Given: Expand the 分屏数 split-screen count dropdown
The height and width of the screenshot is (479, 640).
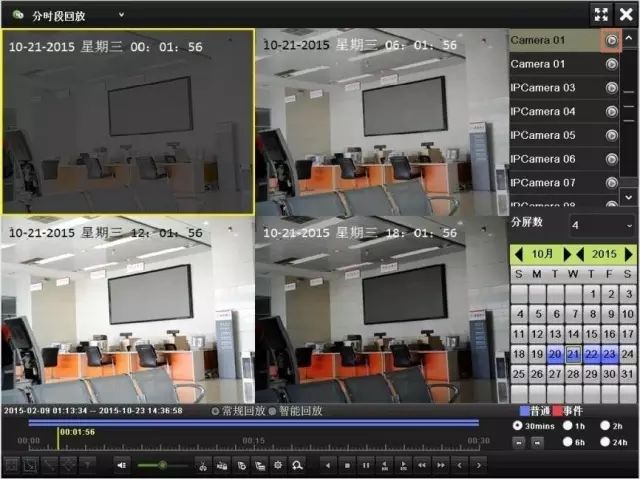Looking at the screenshot, I should 602,225.
